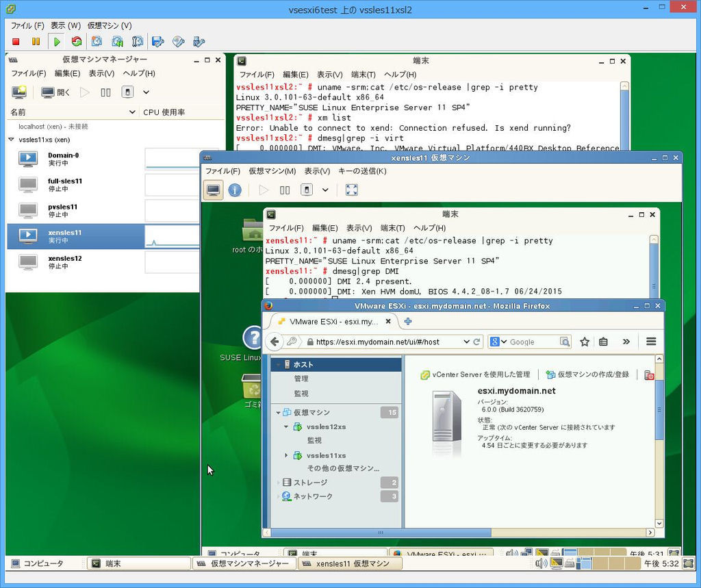Click the new virtual machine icon in Virtual Machine Manager
The image size is (701, 588).
tap(19, 92)
